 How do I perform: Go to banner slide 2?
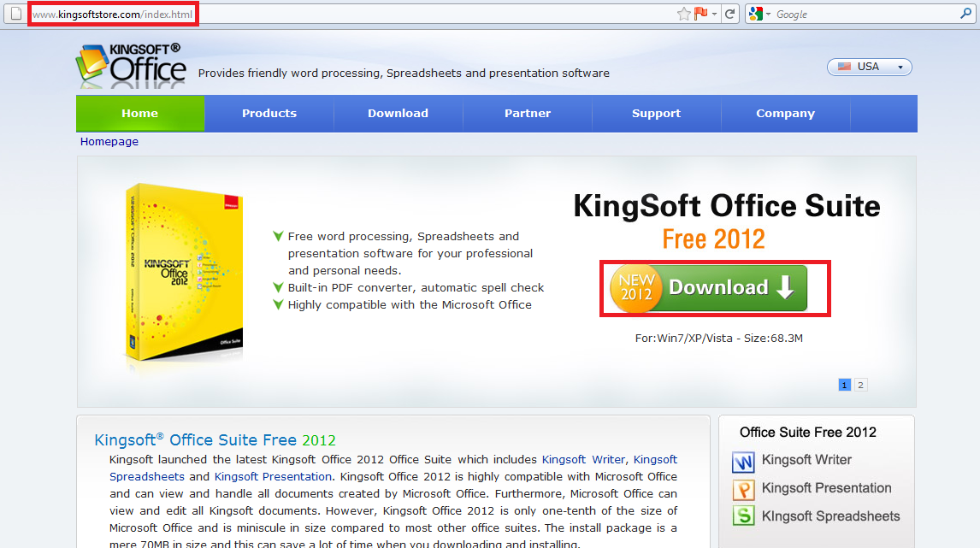coord(860,385)
